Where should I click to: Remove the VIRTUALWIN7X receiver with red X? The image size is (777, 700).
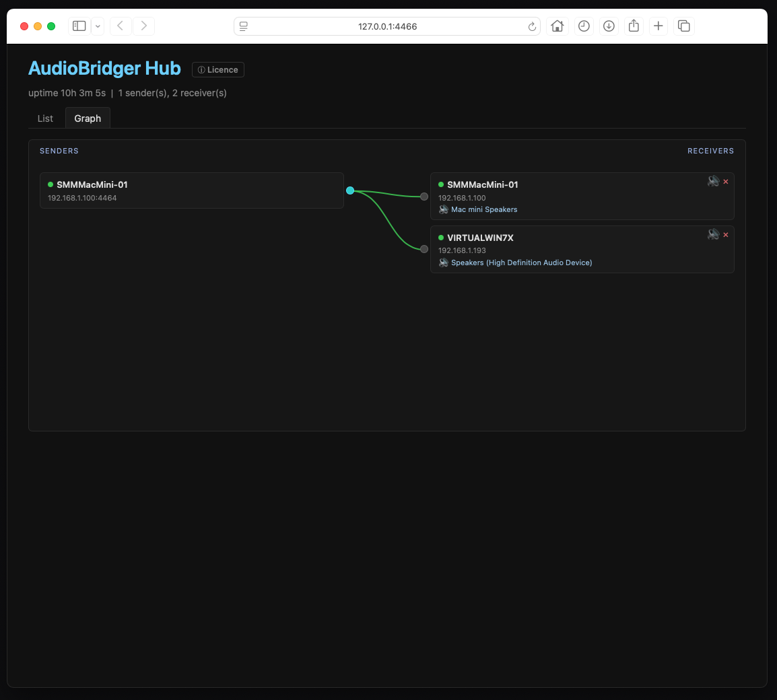click(725, 235)
